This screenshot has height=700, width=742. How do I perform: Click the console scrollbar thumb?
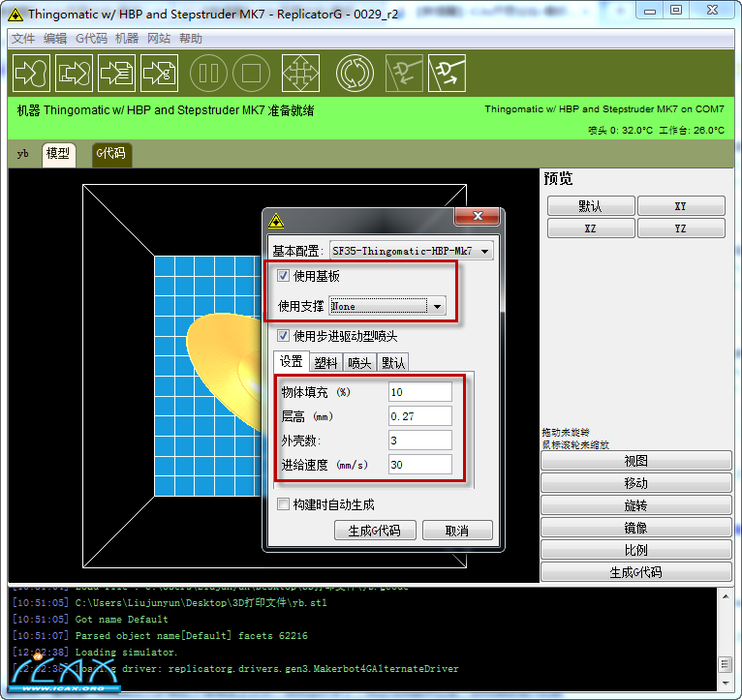click(726, 664)
